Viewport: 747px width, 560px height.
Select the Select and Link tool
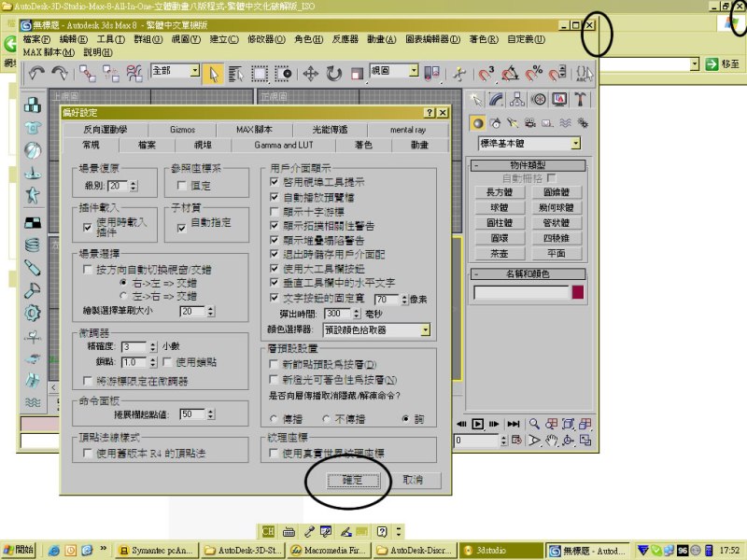pos(88,74)
